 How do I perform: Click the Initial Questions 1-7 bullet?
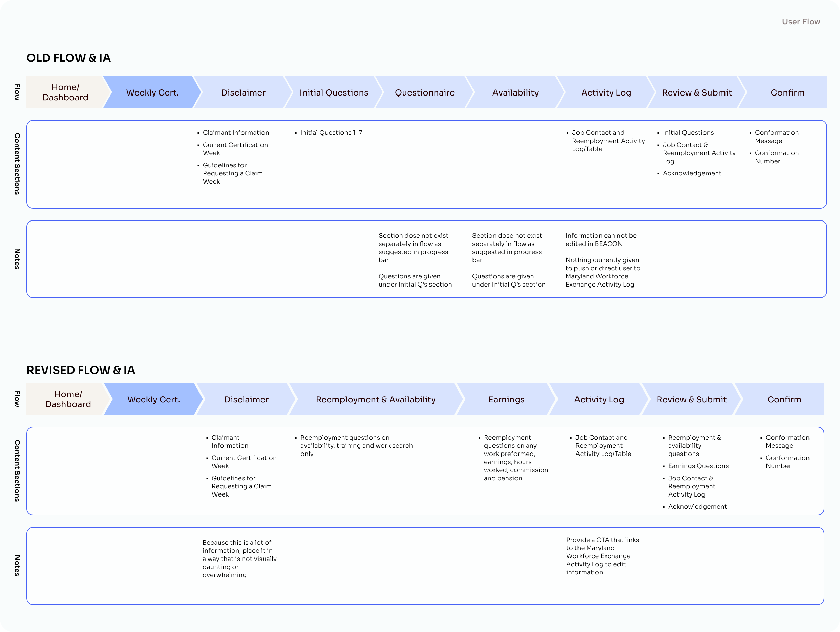331,132
